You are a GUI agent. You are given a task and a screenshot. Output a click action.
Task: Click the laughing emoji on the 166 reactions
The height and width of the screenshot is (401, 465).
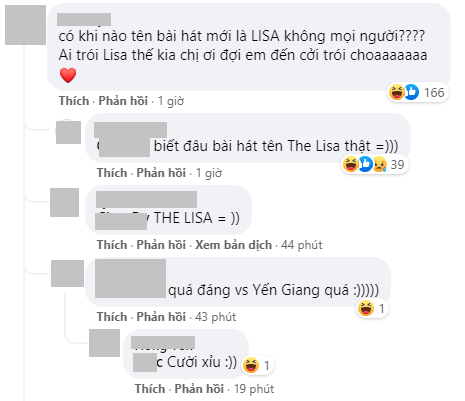point(397,92)
